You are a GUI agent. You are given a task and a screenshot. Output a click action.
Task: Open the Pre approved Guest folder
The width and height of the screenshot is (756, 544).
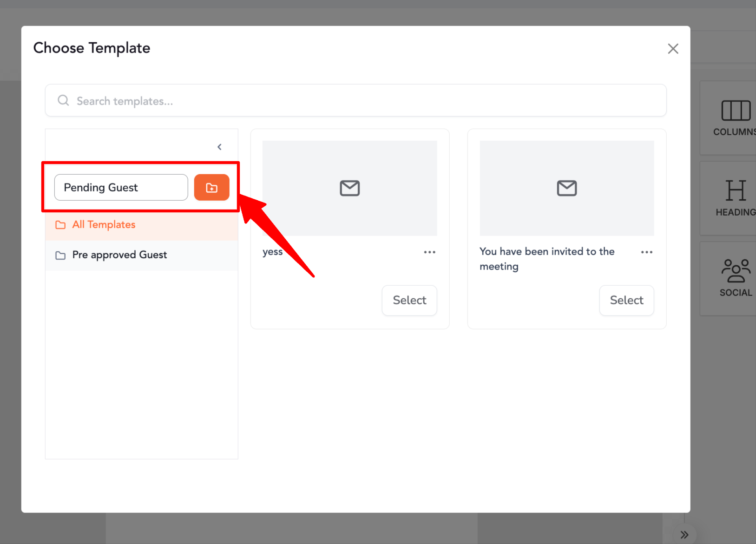tap(119, 255)
